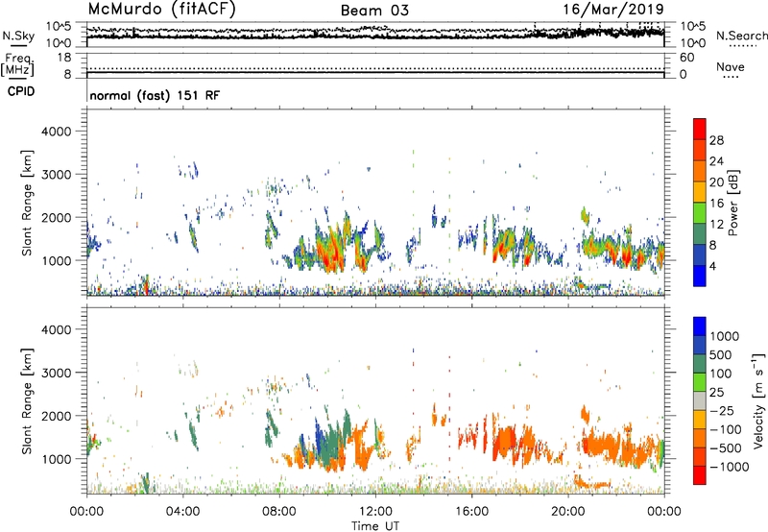Click the 12:00 time tick label
The width and height of the screenshot is (768, 532).
(x=375, y=512)
